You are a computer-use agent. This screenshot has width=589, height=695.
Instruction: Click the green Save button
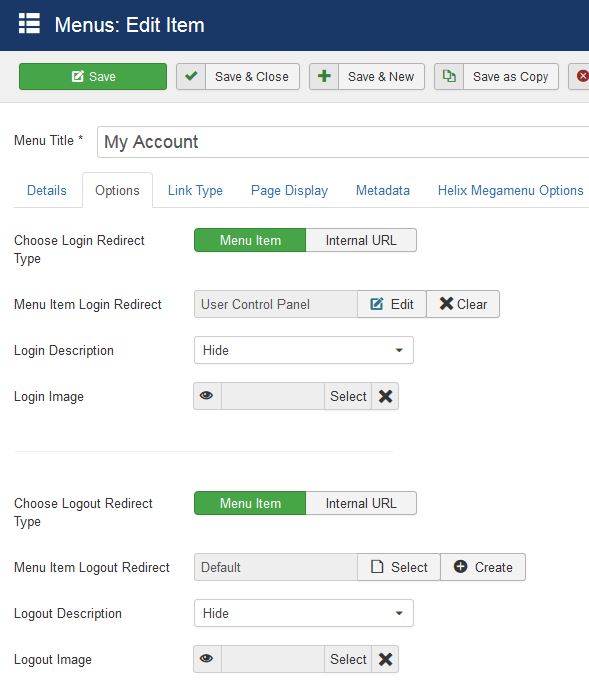click(93, 76)
